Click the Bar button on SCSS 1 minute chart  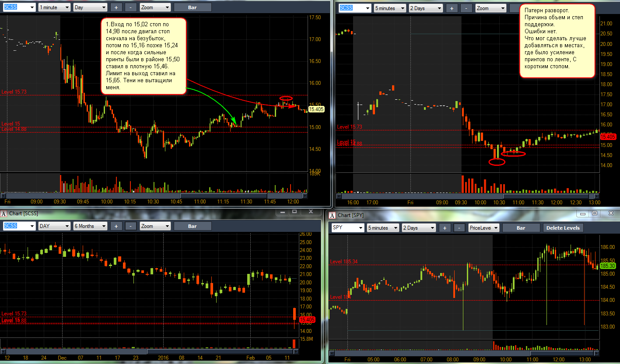click(x=193, y=7)
